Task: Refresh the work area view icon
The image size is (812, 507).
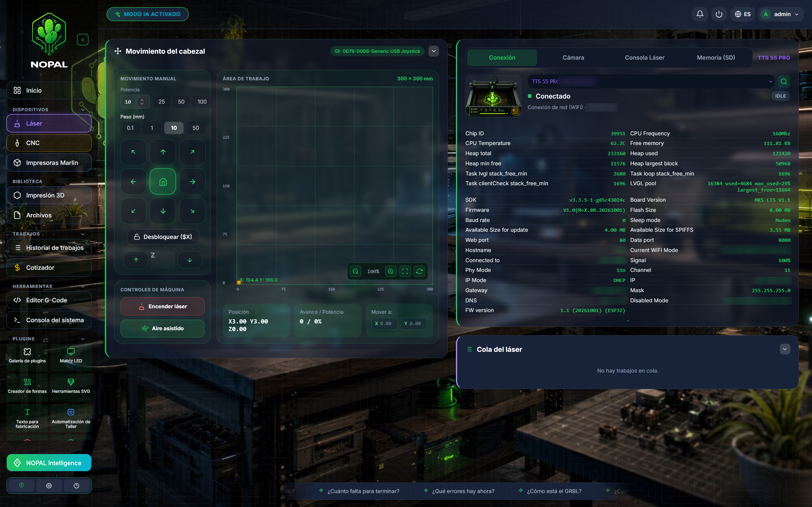Action: [420, 271]
